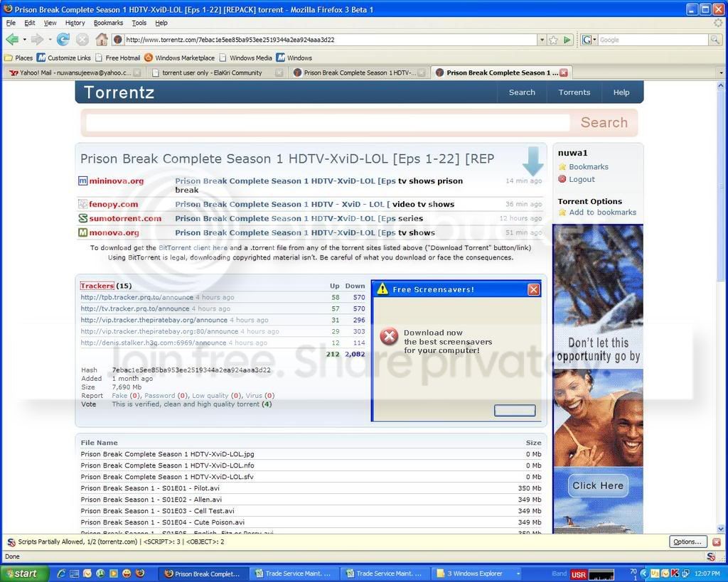Click the green Go arrow in address bar
This screenshot has width=728, height=582.
coord(567,40)
